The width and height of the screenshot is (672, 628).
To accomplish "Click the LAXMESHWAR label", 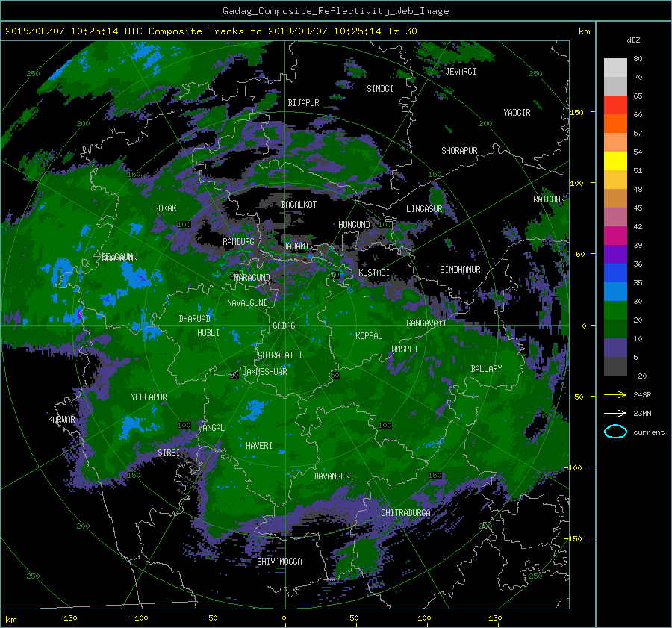I will click(264, 372).
